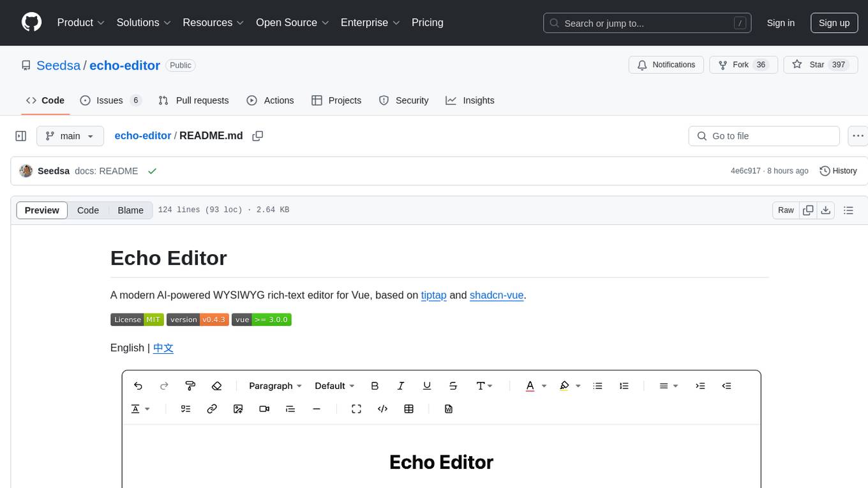The height and width of the screenshot is (488, 868).
Task: Switch to the Actions tab
Action: click(270, 100)
